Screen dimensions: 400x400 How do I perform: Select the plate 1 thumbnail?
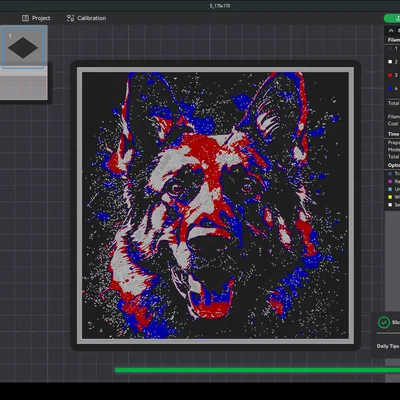[x=23, y=48]
